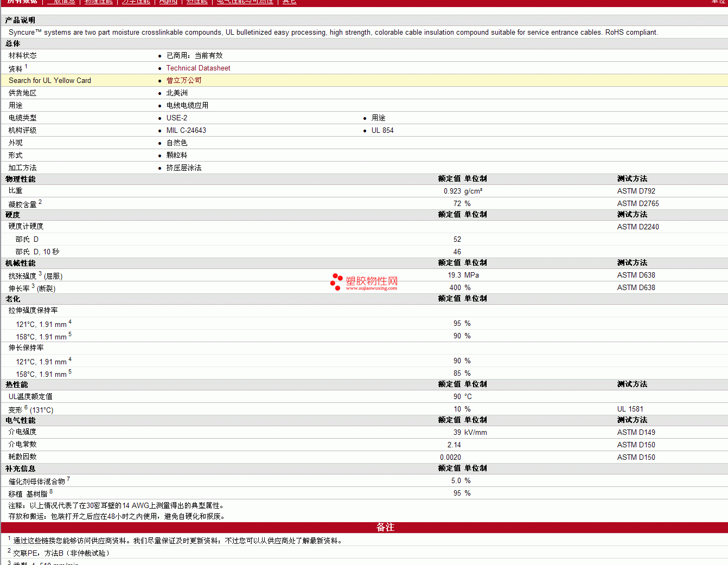Click the 机械性能 section heading
Screen dimensions: 728x565
point(20,264)
